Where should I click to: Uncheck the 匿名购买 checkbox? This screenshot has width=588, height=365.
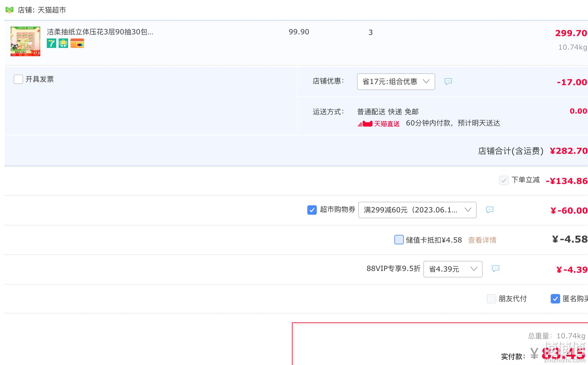click(555, 299)
